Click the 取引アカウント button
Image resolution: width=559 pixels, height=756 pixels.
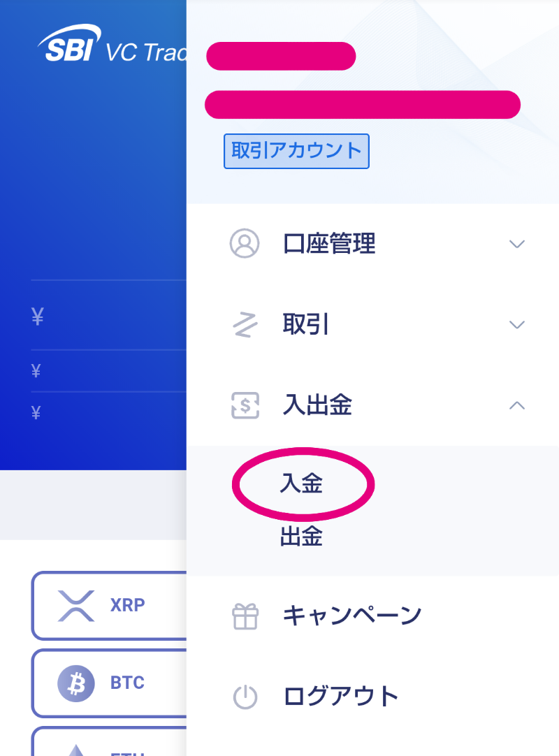pyautogui.click(x=296, y=151)
